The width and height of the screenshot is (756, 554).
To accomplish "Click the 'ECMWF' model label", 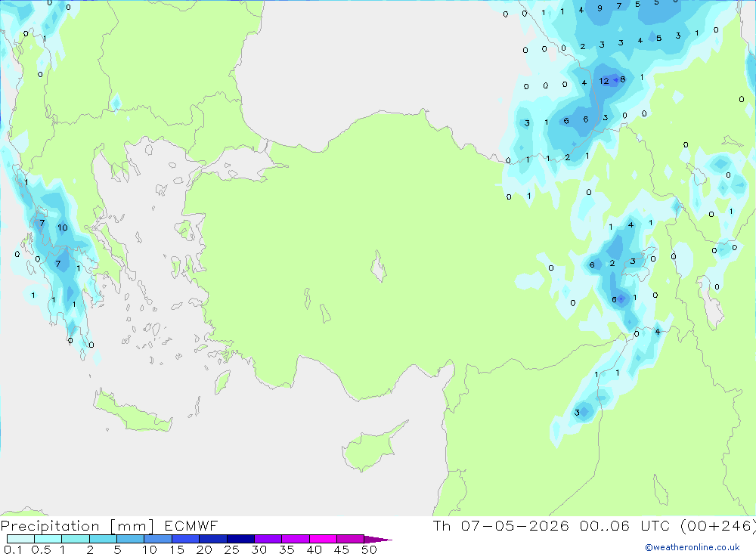I will point(191,525).
